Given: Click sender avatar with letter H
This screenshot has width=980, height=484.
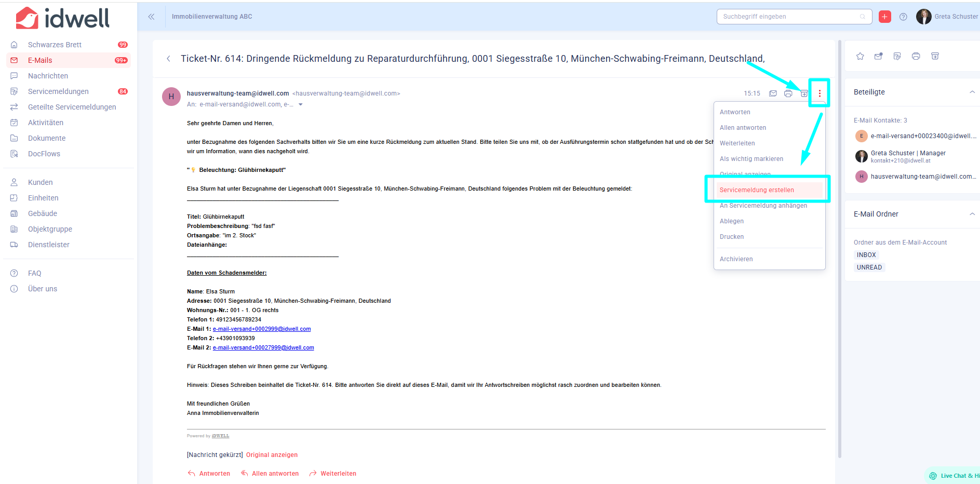Looking at the screenshot, I should [171, 97].
